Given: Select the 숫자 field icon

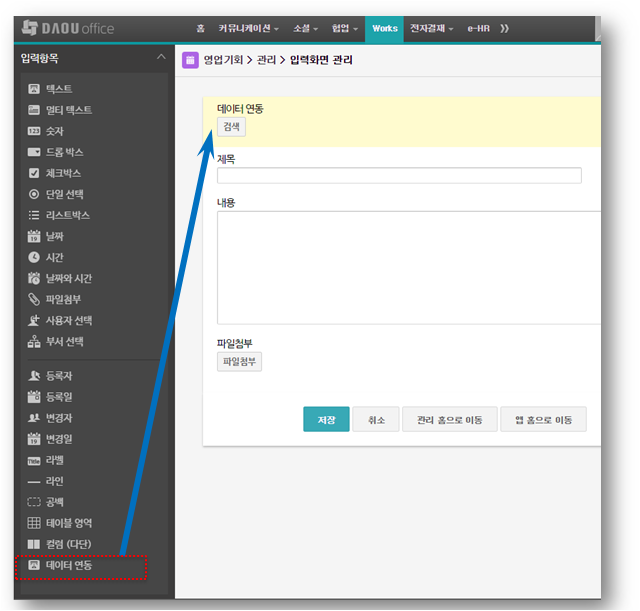Looking at the screenshot, I should (34, 131).
